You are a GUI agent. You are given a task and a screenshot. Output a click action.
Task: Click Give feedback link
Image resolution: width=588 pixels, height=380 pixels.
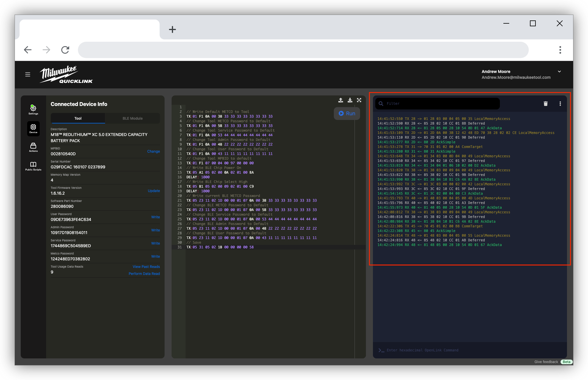click(x=546, y=362)
